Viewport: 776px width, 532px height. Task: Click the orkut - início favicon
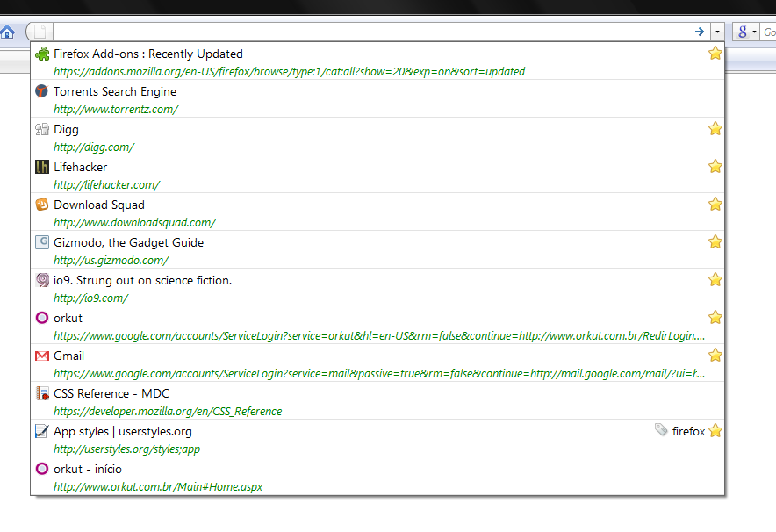point(42,469)
